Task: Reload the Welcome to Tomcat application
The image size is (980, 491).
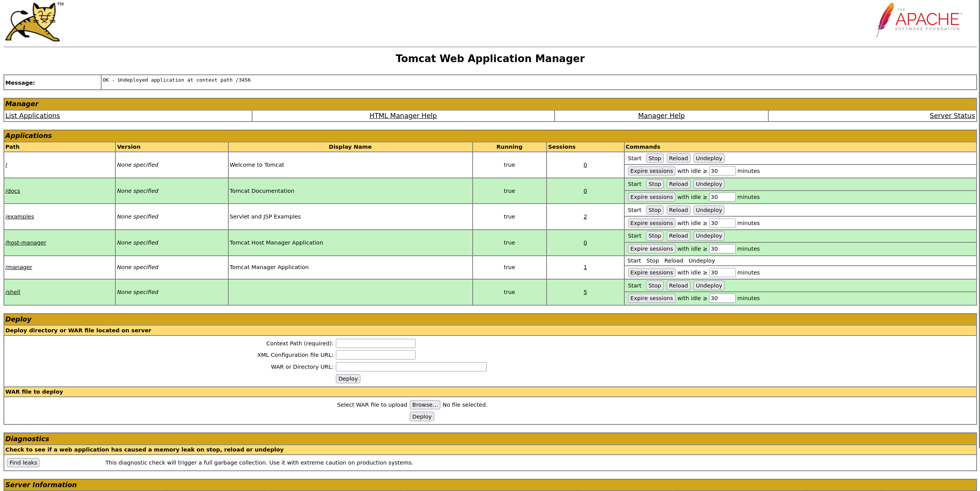Action: coord(678,158)
